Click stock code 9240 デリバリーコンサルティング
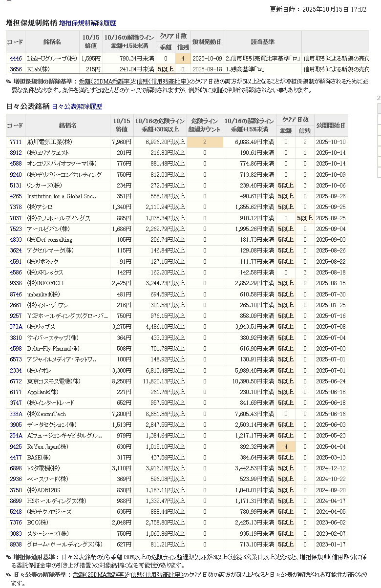 pos(16,174)
